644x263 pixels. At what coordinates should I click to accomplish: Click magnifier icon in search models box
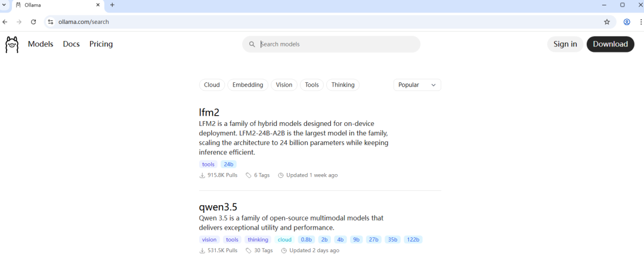tap(252, 44)
